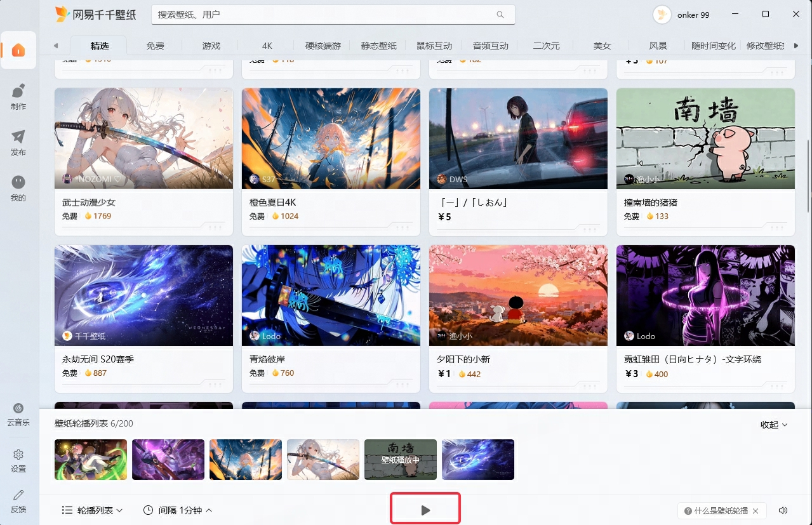Open 反馈 from the sidebar

(18, 501)
